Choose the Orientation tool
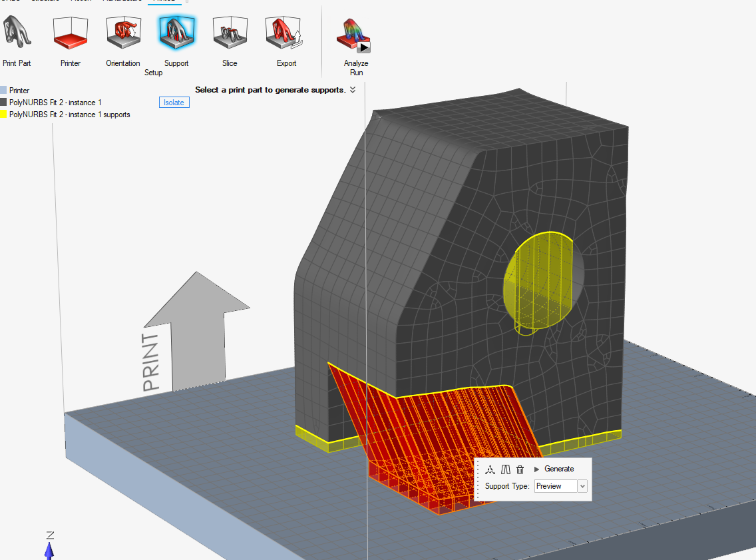756x560 pixels. tap(123, 33)
